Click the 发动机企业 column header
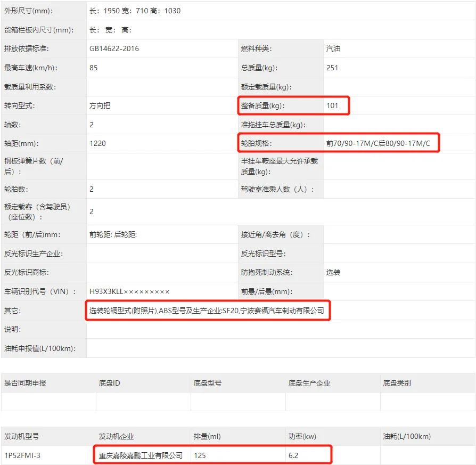 116,436
